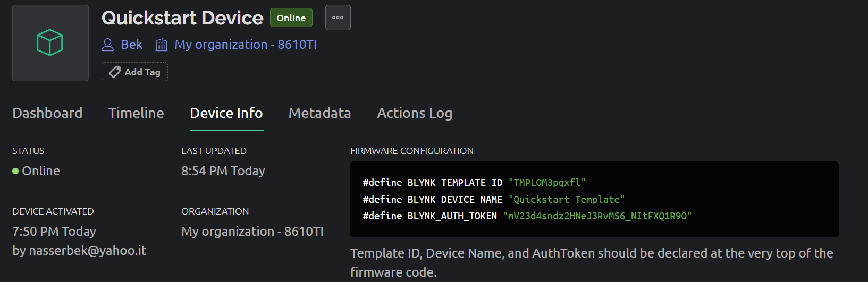Click the Template ID declaration hint text
Viewport: 868px width, 282px height.
click(592, 263)
